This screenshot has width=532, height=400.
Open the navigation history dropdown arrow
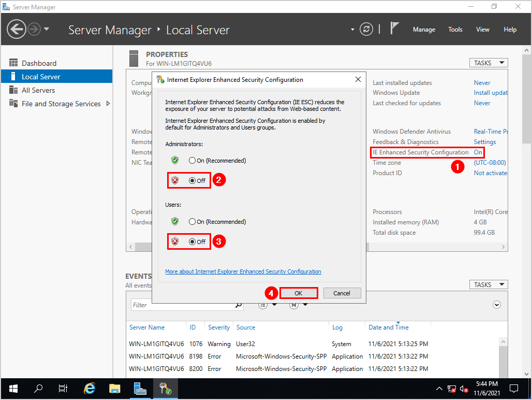pyautogui.click(x=47, y=29)
